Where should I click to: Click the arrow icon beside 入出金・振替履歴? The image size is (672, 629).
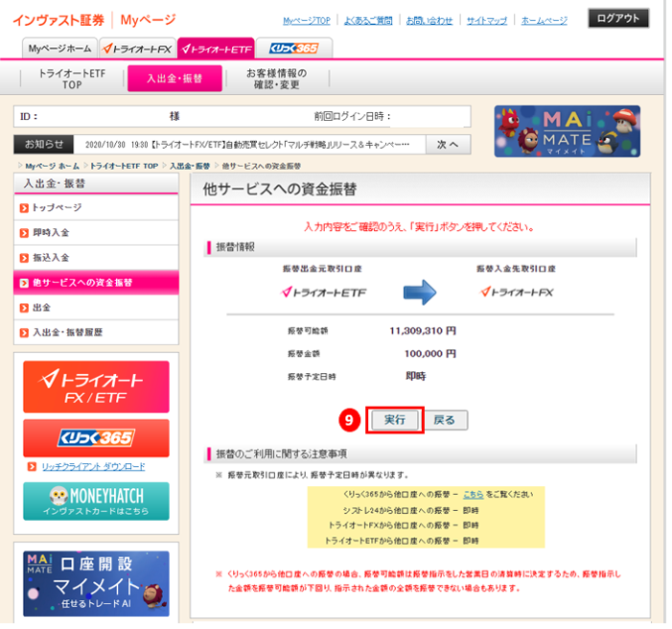click(x=24, y=333)
